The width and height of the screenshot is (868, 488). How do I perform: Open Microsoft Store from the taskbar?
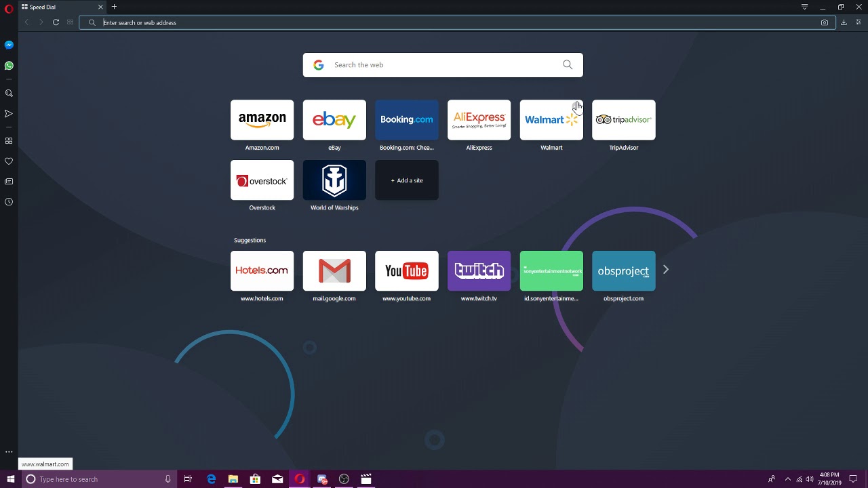[255, 479]
